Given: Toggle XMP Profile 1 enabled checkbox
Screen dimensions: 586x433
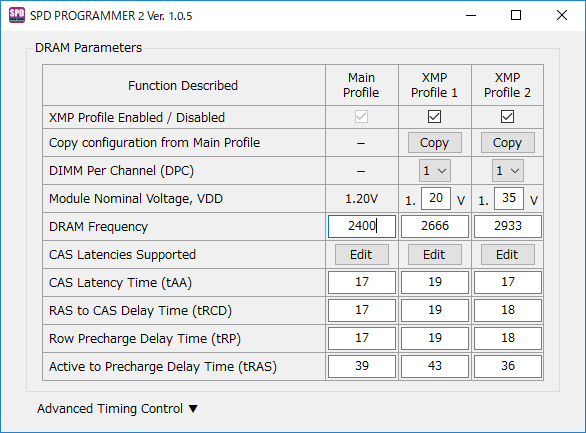Looking at the screenshot, I should tap(434, 117).
